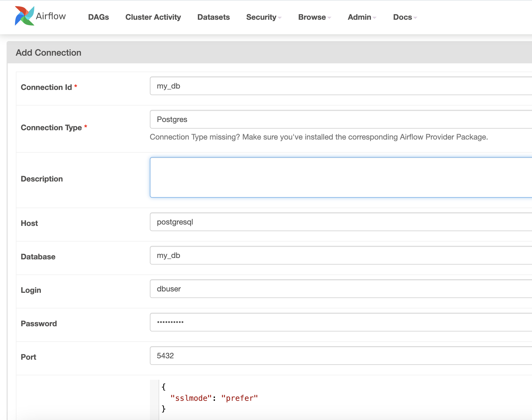Click the Connection Type label
Image resolution: width=532 pixels, height=420 pixels.
point(51,127)
